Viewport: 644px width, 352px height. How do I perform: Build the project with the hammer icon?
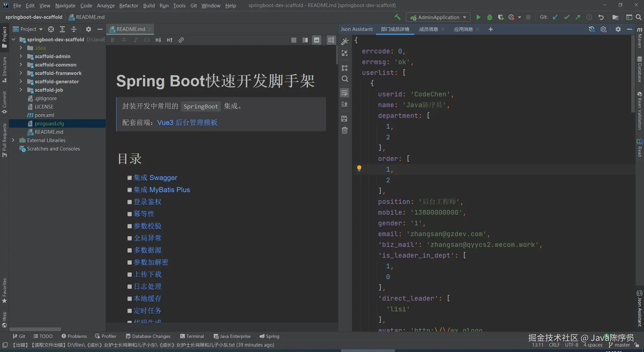[397, 17]
